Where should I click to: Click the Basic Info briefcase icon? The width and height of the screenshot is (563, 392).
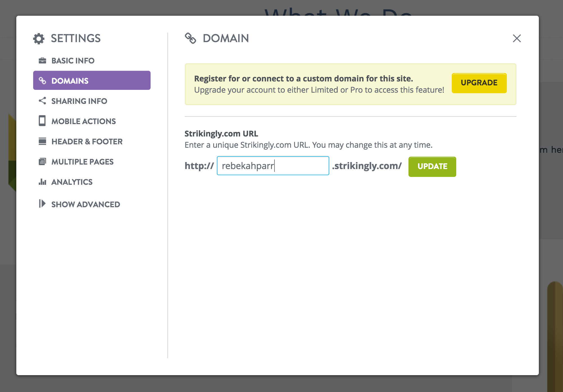tap(42, 60)
